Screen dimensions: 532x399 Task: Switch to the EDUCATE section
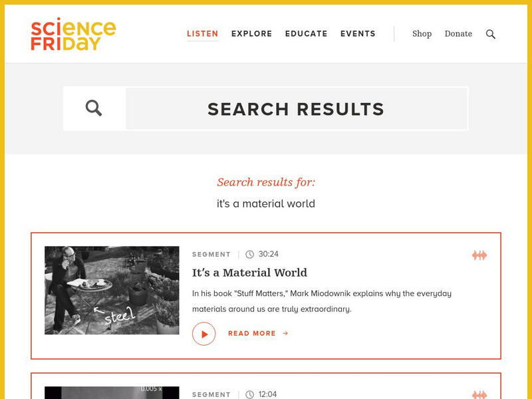pos(307,33)
